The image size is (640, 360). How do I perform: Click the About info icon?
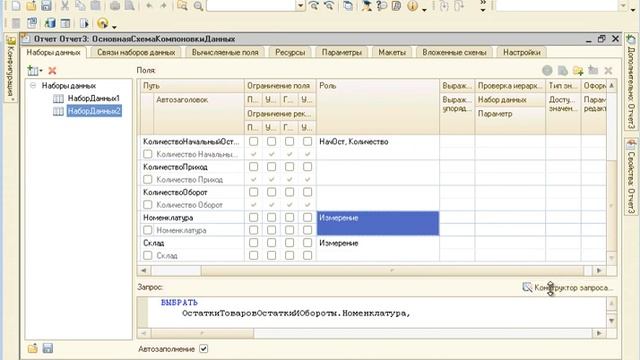[413, 6]
